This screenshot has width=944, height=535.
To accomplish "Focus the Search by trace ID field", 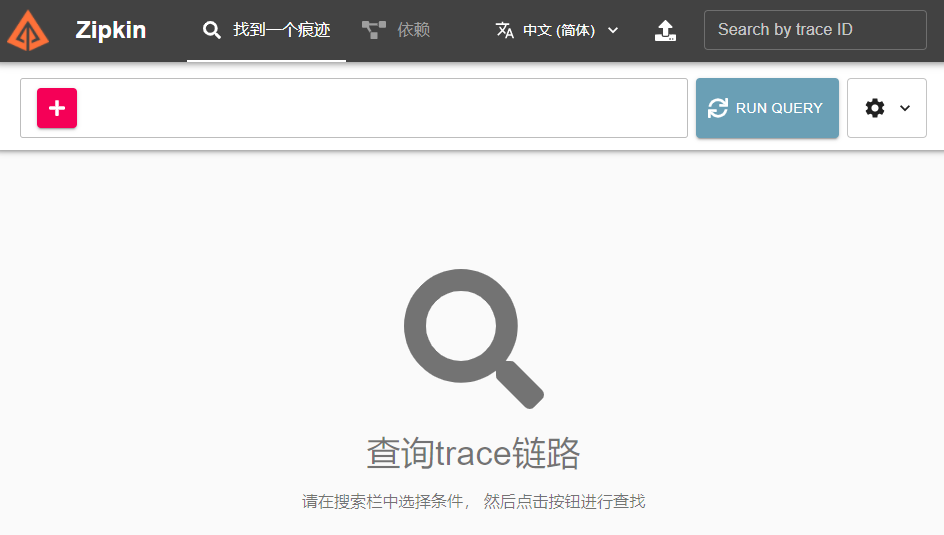I will click(815, 30).
